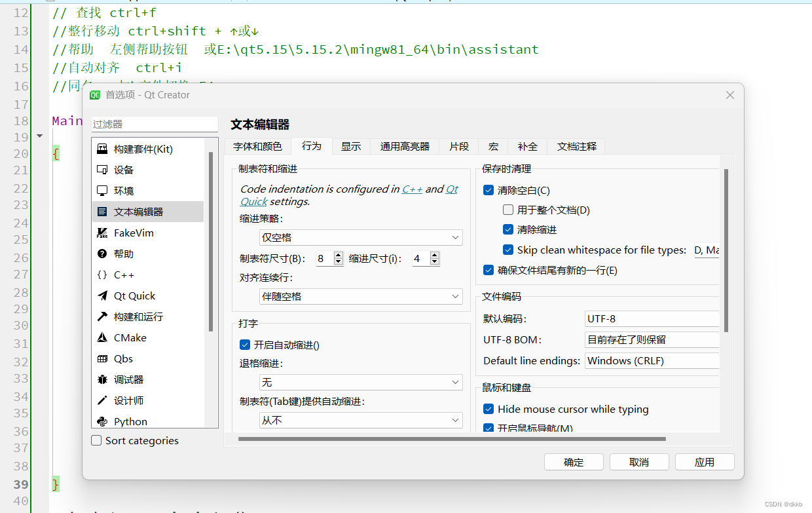Viewport: 812px width, 513px height.
Task: Switch to 宏 tab
Action: 493,146
